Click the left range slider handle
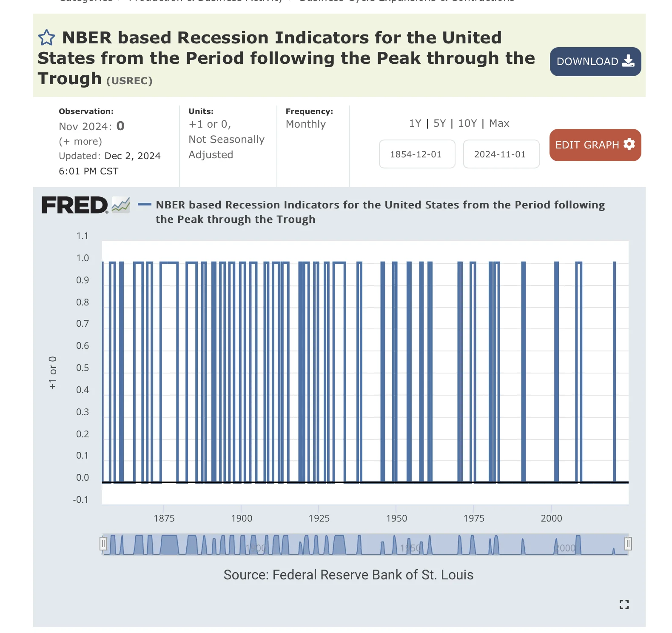 [x=103, y=544]
